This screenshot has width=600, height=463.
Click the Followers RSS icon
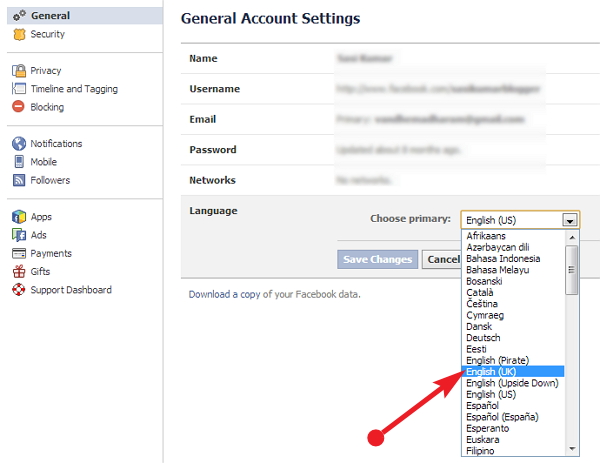coord(19,180)
